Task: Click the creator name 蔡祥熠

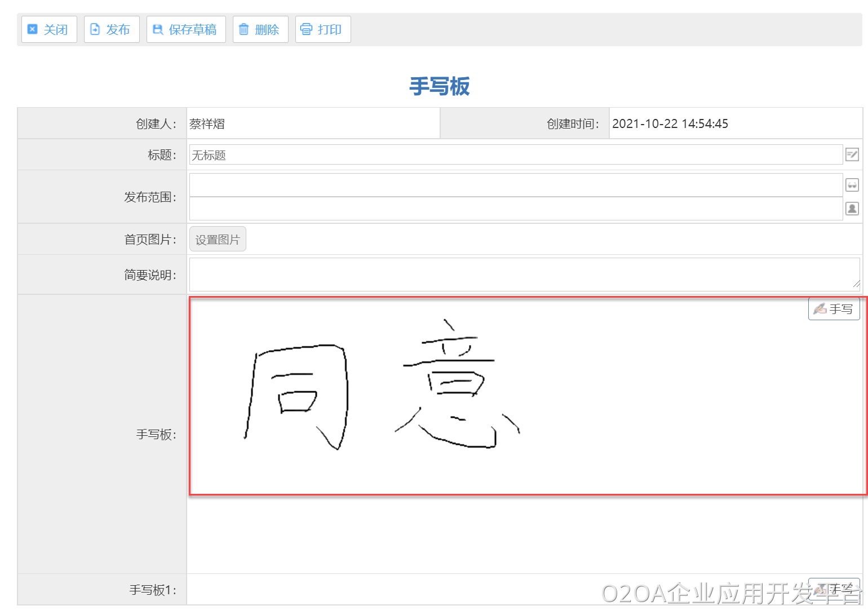Action: (207, 124)
